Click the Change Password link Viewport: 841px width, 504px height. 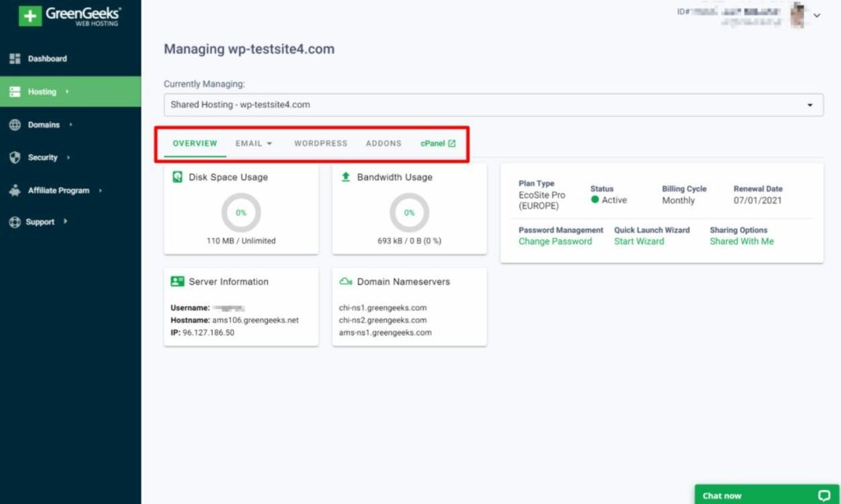tap(555, 242)
